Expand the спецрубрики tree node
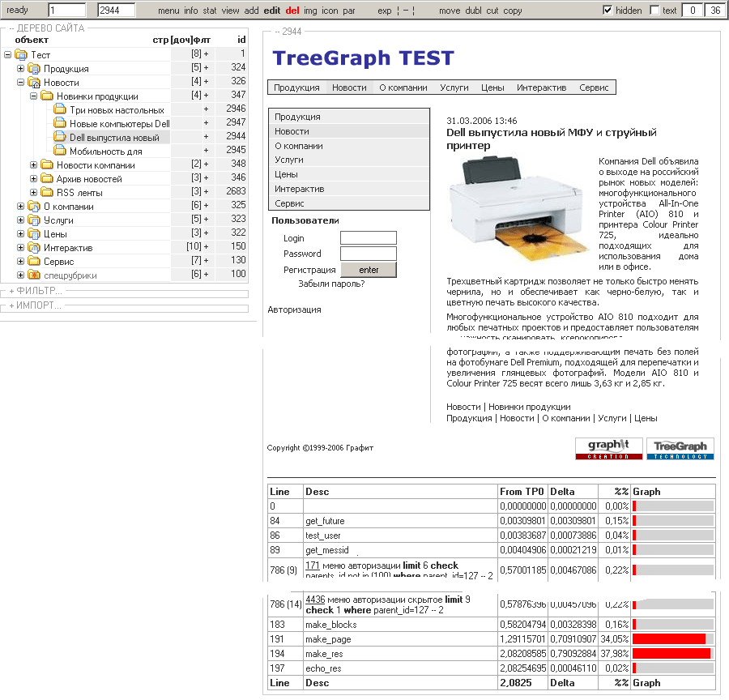The height and width of the screenshot is (700, 729). (20, 275)
